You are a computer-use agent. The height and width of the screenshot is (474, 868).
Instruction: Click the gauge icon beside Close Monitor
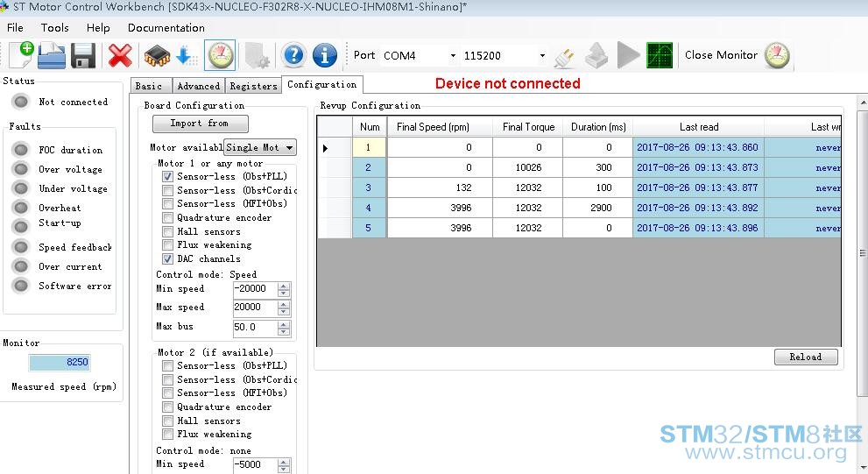click(777, 55)
